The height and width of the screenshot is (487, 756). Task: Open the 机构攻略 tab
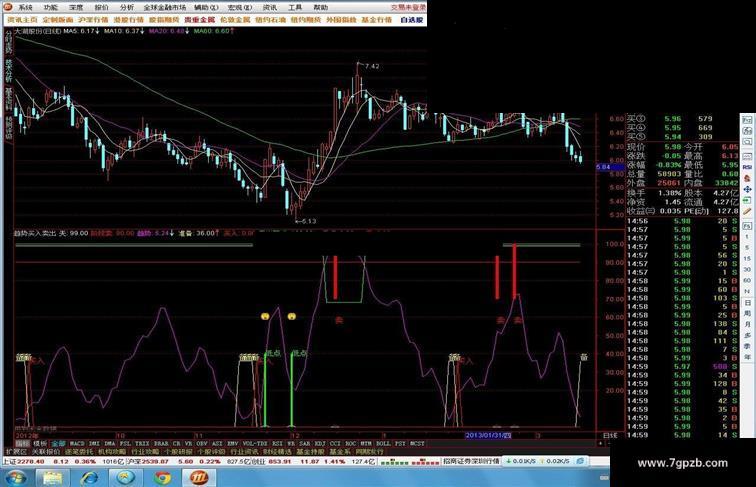tap(112, 452)
